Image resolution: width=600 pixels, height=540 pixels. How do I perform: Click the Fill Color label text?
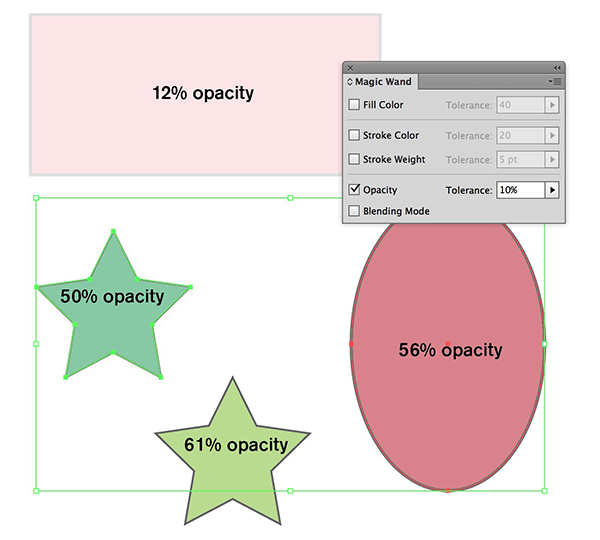[383, 105]
